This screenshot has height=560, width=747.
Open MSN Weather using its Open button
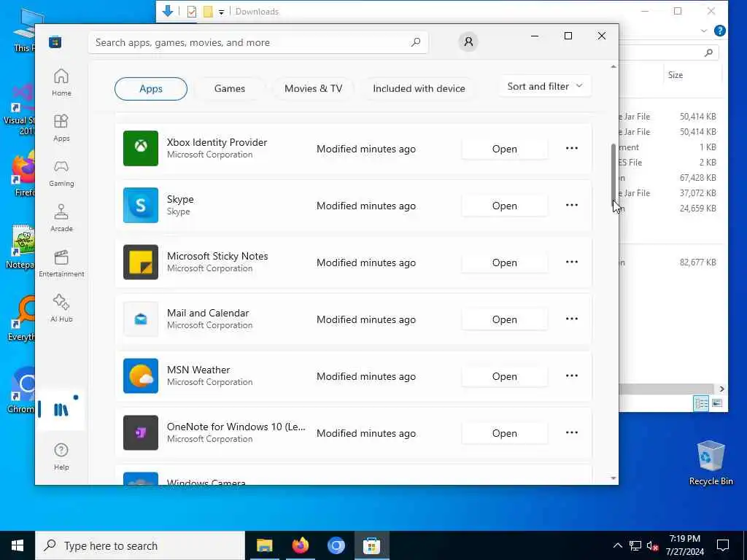point(505,376)
